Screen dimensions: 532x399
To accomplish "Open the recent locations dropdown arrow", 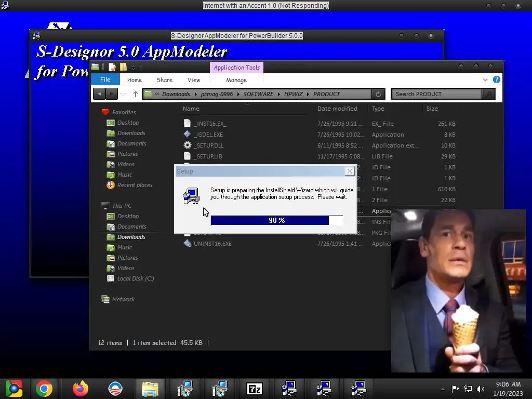I will click(x=124, y=95).
